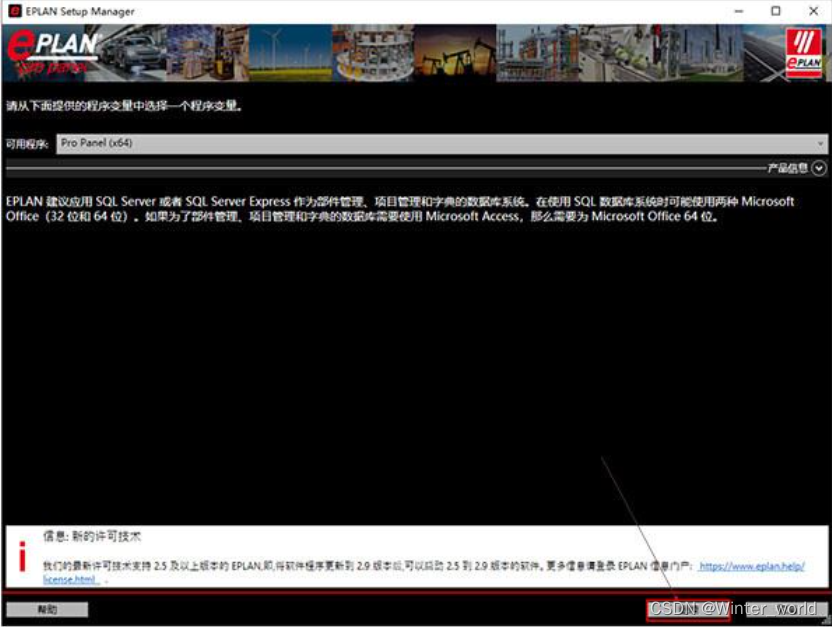Click the 帮助 help button
The height and width of the screenshot is (627, 832).
(47, 609)
